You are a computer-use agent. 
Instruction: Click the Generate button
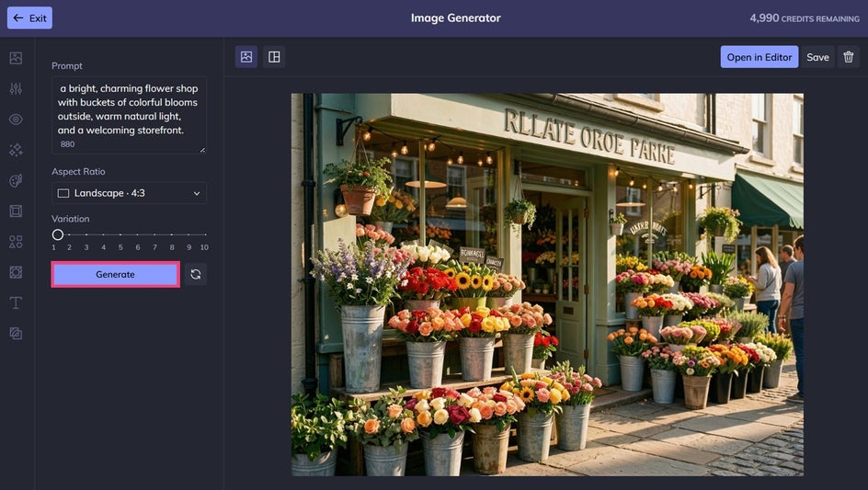click(115, 274)
